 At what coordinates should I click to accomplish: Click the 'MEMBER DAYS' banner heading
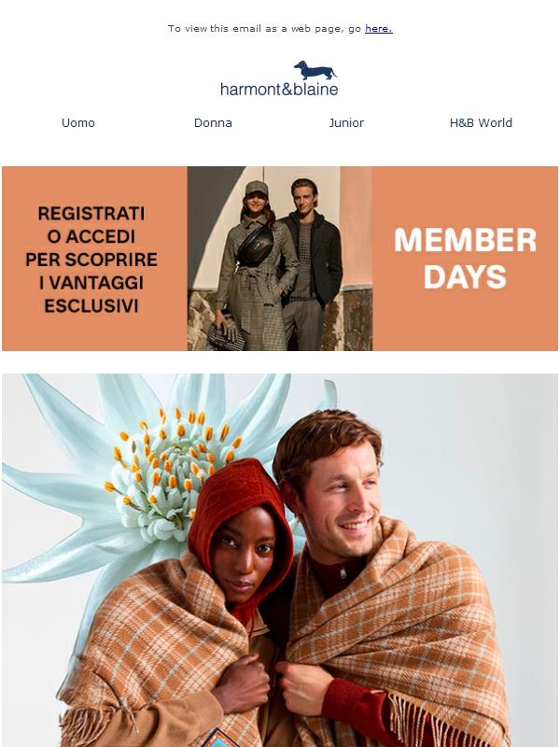click(x=465, y=259)
